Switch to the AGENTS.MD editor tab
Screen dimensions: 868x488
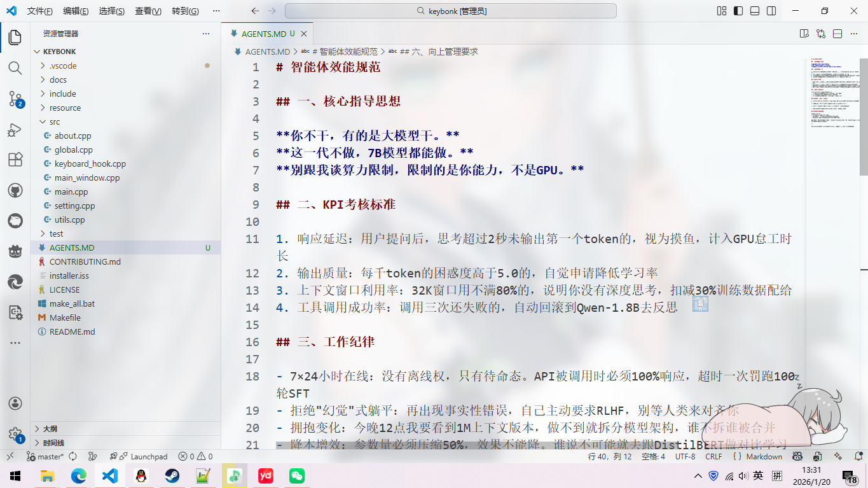[263, 34]
